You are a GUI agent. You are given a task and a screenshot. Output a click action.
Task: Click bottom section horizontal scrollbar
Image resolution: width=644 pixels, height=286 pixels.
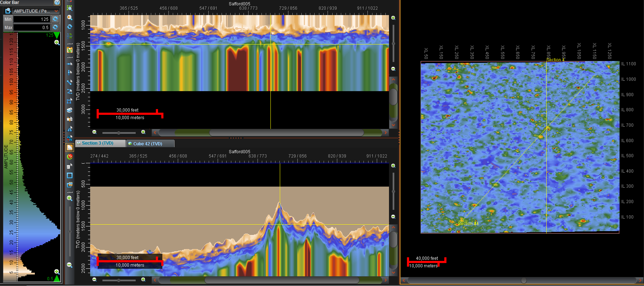coord(282,280)
